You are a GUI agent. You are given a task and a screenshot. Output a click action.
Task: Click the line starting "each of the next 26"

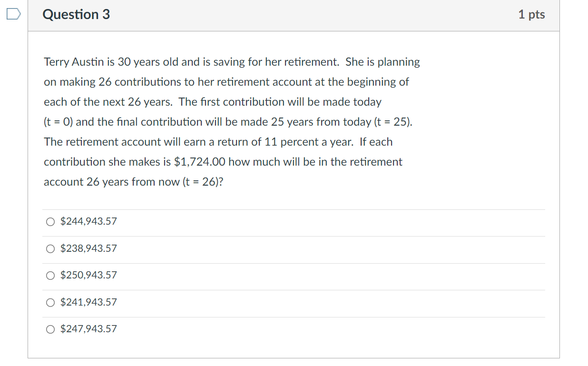[212, 102]
